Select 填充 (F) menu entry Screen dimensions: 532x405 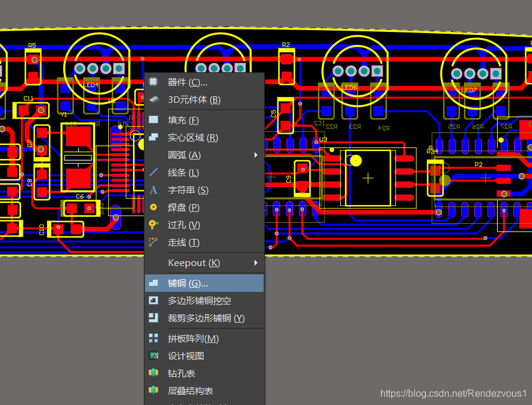tap(204, 120)
